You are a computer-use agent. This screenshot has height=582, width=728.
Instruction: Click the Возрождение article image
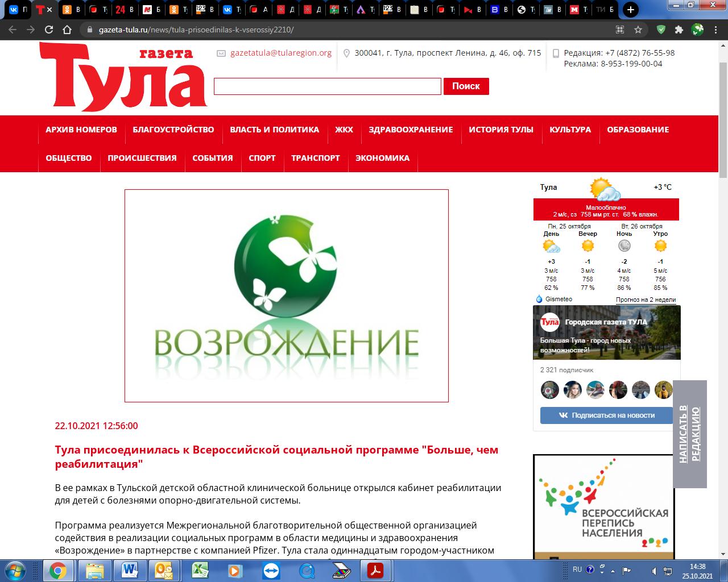(x=287, y=296)
